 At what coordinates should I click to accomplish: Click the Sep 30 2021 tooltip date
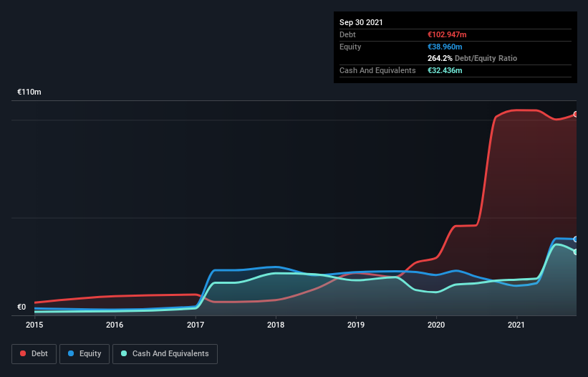tap(361, 22)
